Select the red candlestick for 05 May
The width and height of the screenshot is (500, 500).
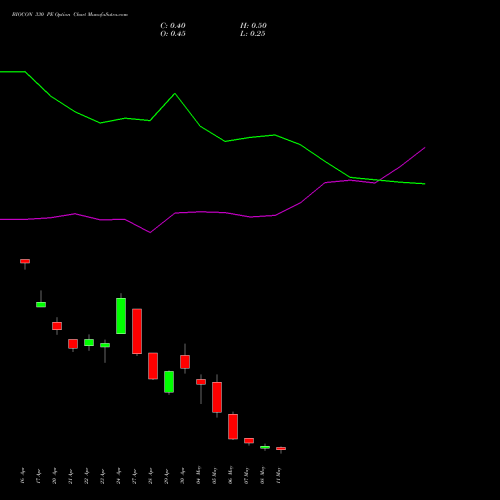tap(217, 397)
